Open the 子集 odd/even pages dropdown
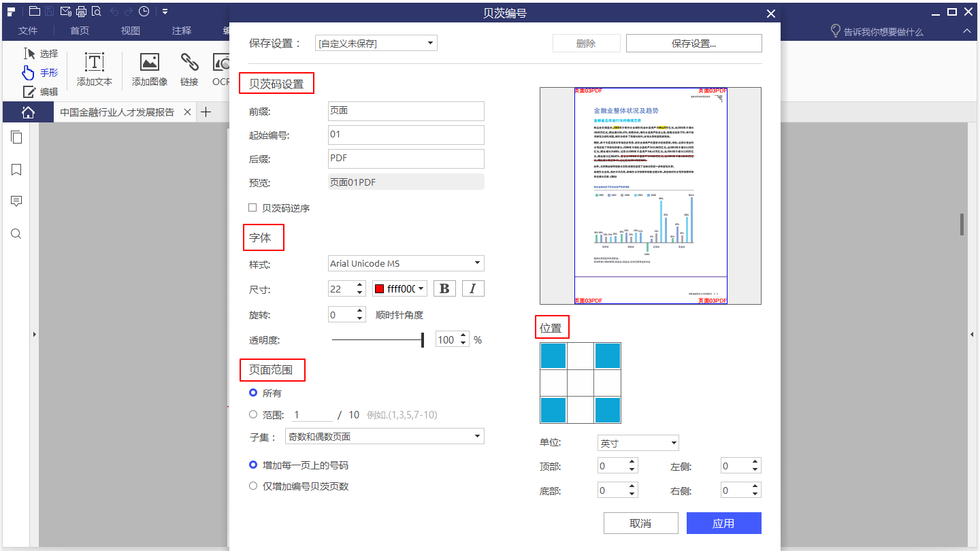This screenshot has height=551, width=980. [x=385, y=436]
